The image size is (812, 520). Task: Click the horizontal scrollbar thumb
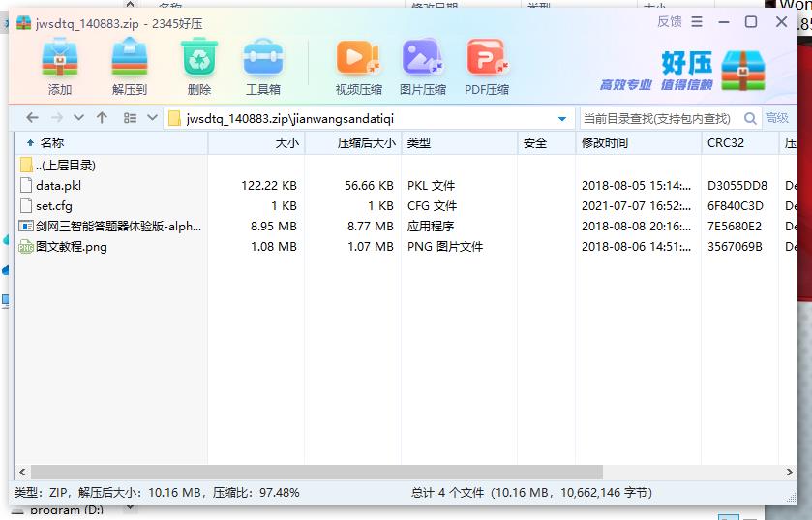(316, 472)
